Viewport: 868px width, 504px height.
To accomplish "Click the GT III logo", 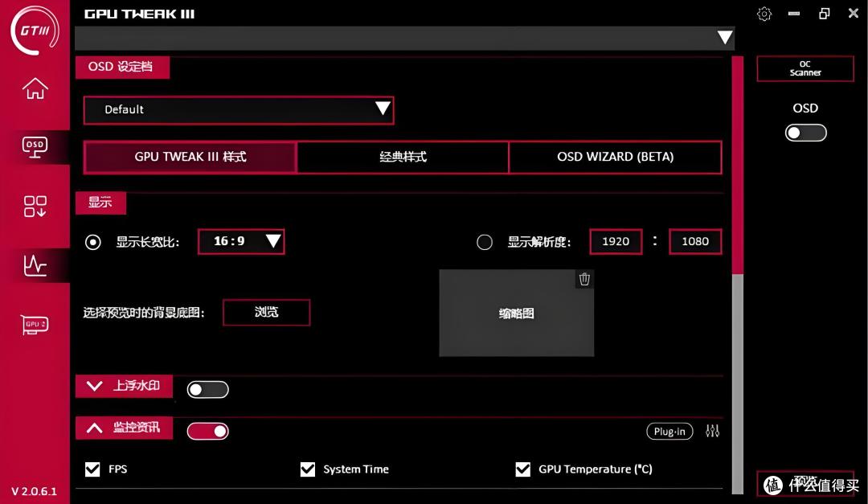I will [35, 31].
